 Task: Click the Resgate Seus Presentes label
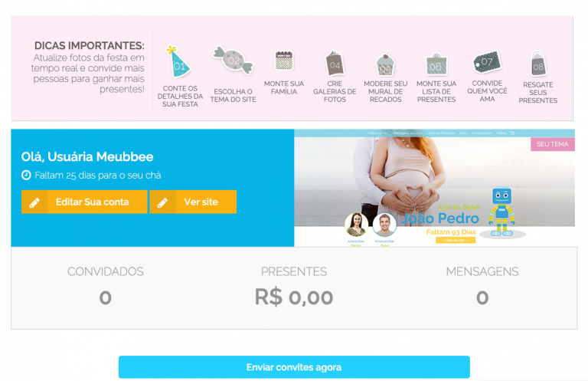538,93
